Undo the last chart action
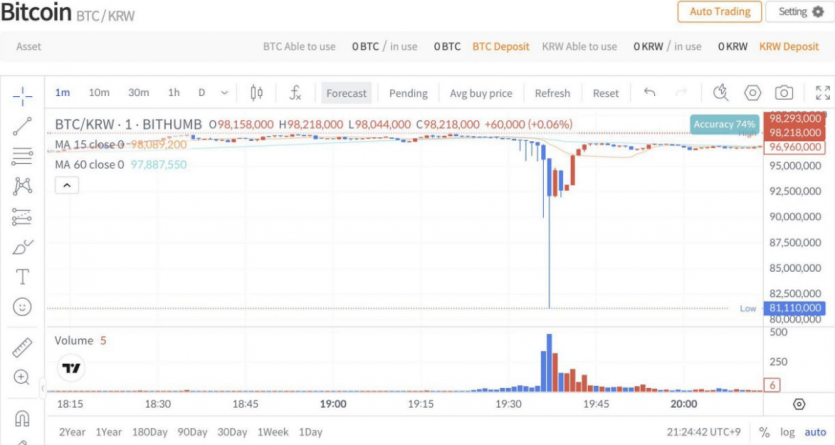Image resolution: width=835 pixels, height=445 pixels. coord(649,93)
